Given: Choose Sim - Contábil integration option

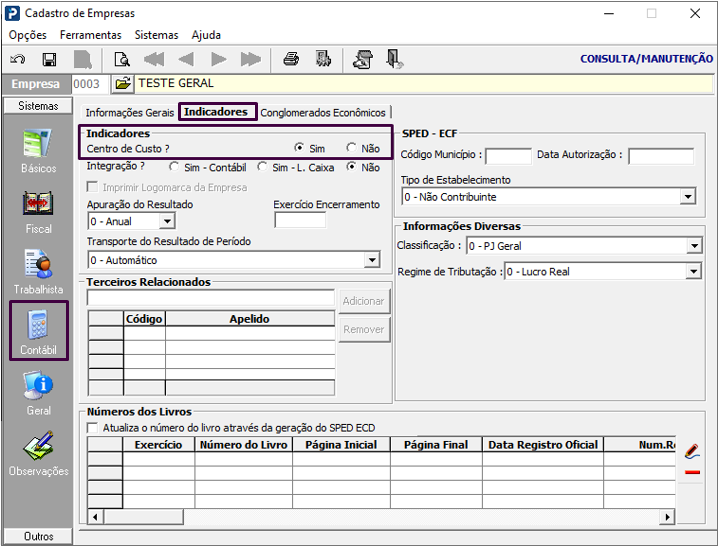Looking at the screenshot, I should coord(174,167).
